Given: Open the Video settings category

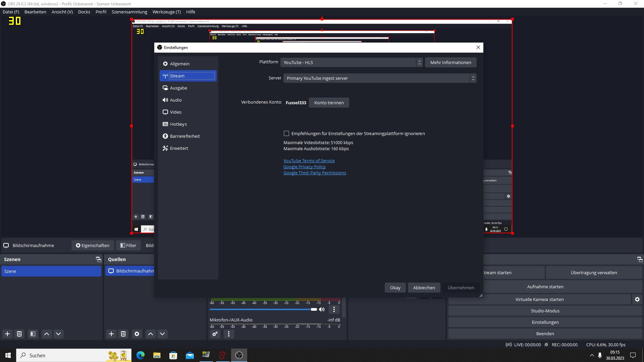Looking at the screenshot, I should (188, 112).
